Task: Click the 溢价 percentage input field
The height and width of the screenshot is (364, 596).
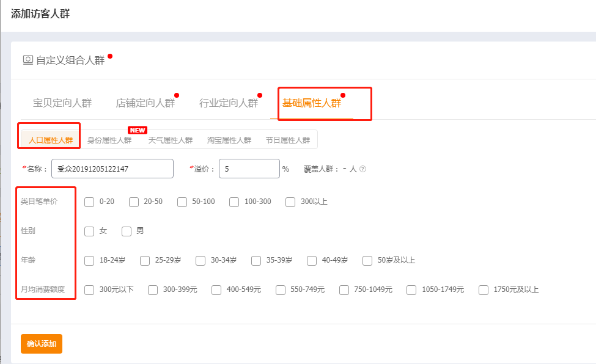Action: [x=249, y=169]
